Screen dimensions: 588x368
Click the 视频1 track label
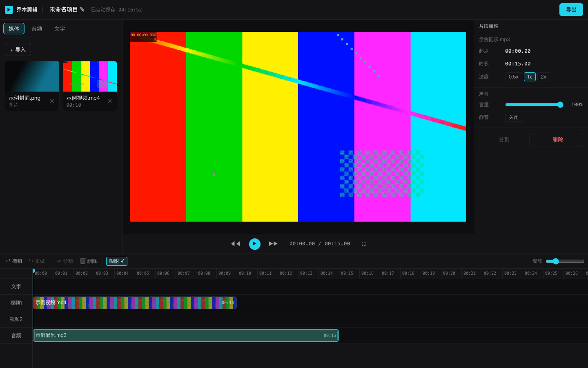click(x=16, y=303)
